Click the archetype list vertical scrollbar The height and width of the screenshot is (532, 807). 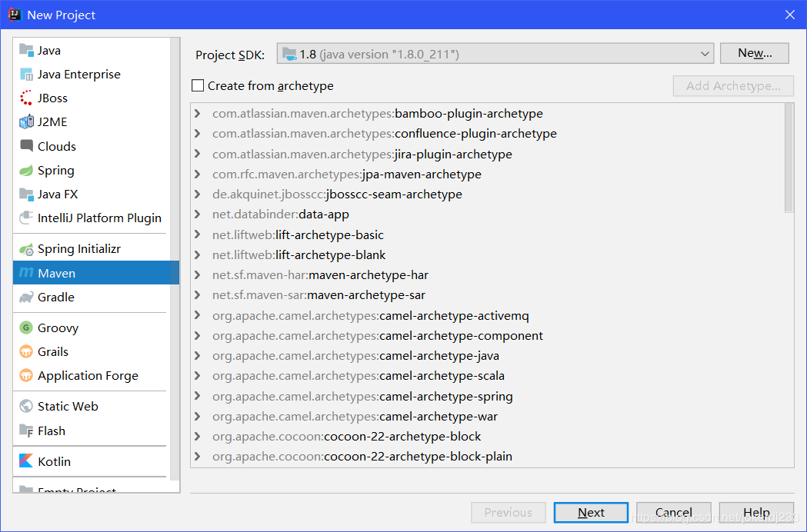tap(789, 158)
